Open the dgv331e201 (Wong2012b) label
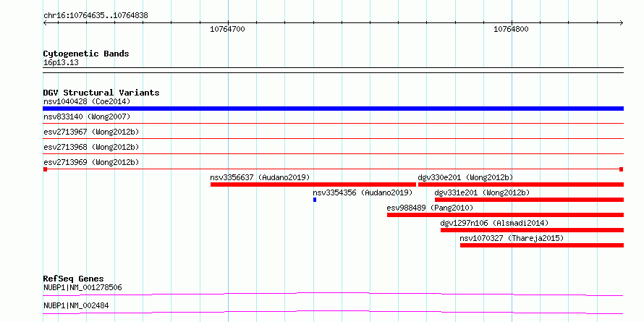644x322 pixels. click(482, 192)
